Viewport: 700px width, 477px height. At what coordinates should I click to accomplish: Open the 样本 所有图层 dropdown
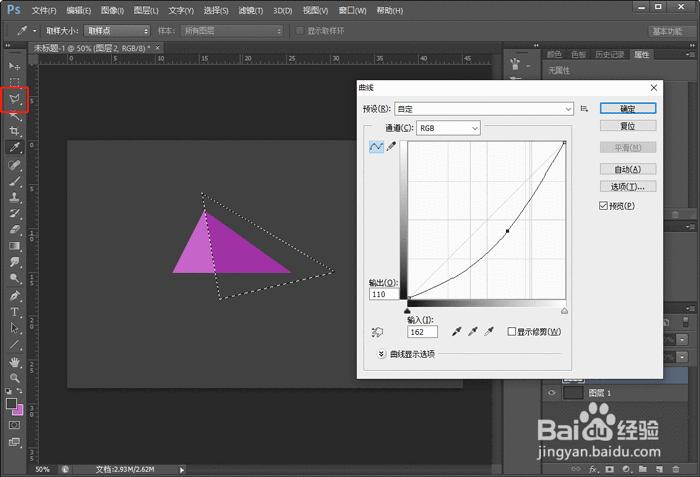232,31
